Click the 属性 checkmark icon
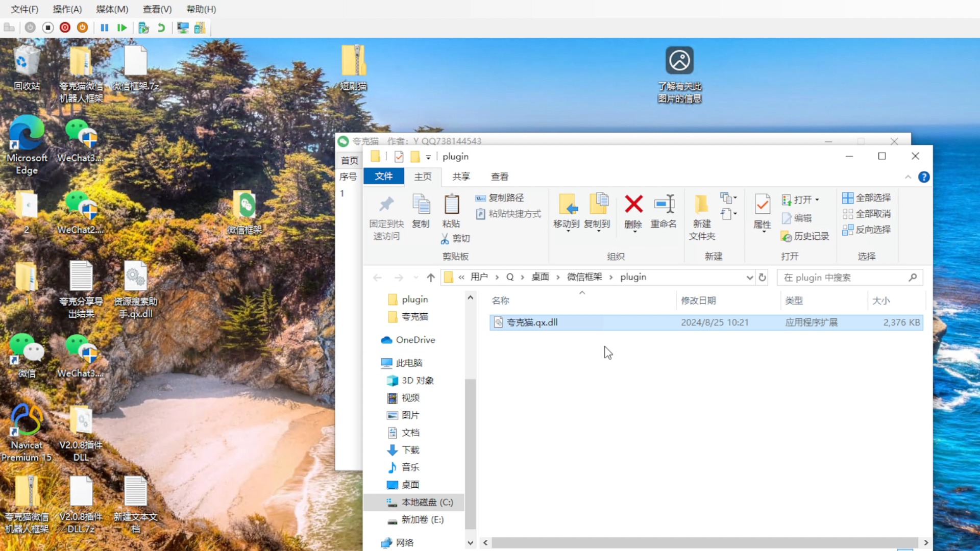The height and width of the screenshot is (551, 980). coord(763,205)
